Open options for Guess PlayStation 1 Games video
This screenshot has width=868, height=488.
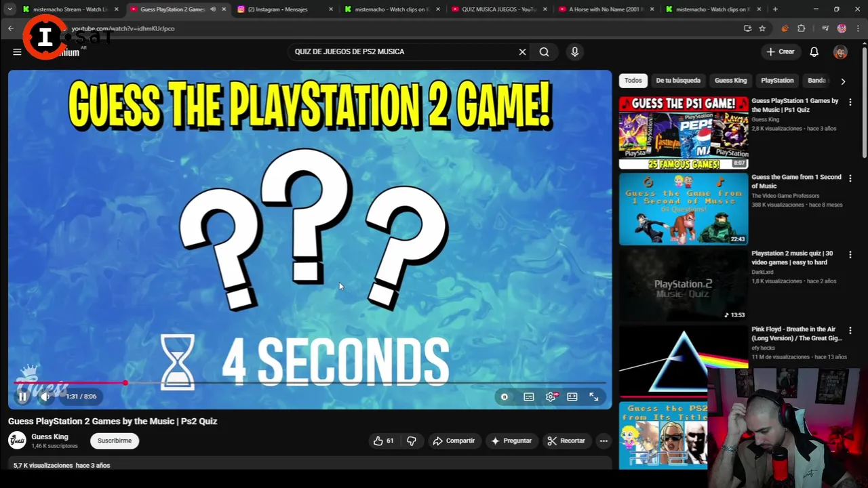pos(850,102)
